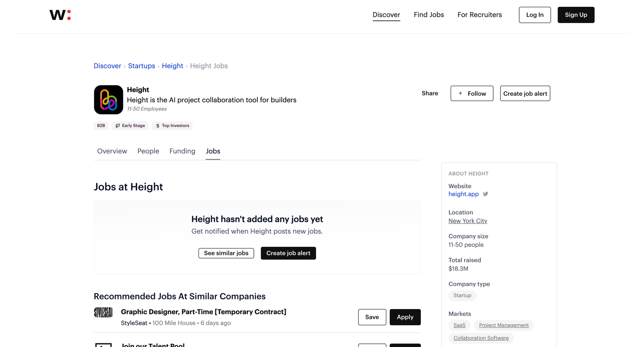Image resolution: width=644 pixels, height=347 pixels.
Task: Create job alert in the empty jobs panel
Action: coord(288,253)
